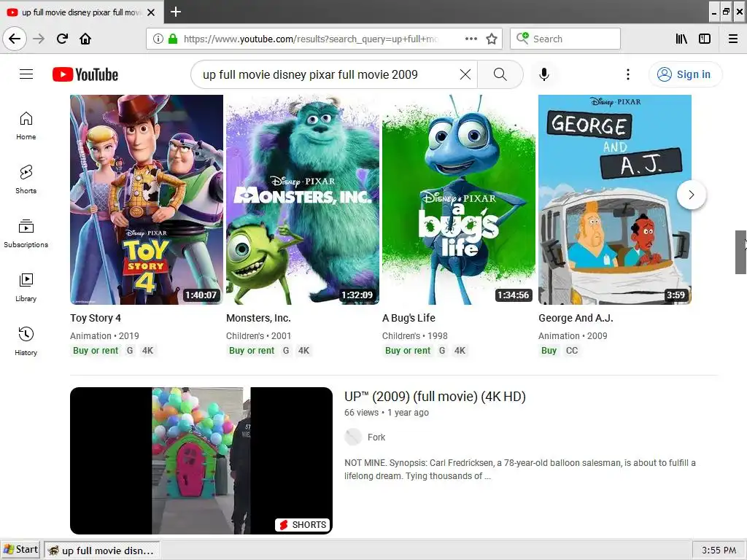
Task: Click the 'Children's • 2001' metadata text
Action: click(258, 335)
